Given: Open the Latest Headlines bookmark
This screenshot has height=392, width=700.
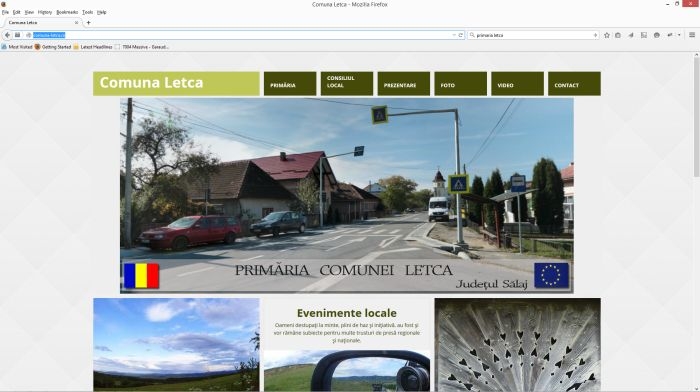Looking at the screenshot, I should point(92,47).
